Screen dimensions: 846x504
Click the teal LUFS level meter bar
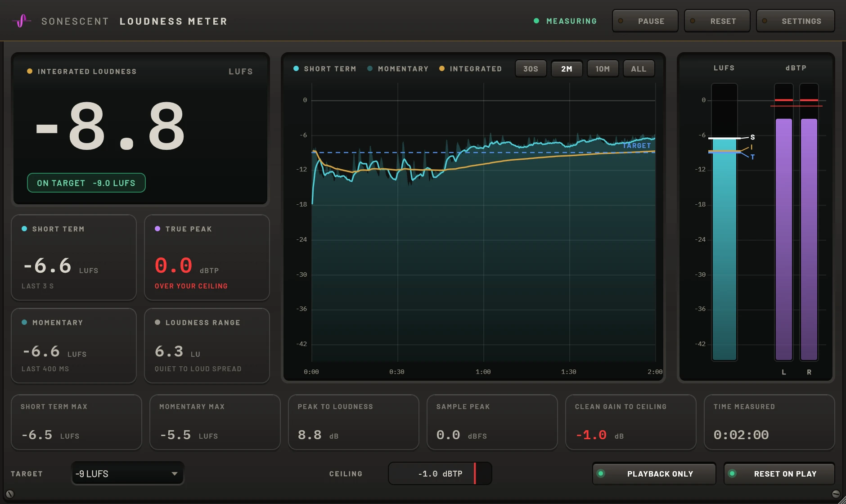724,222
